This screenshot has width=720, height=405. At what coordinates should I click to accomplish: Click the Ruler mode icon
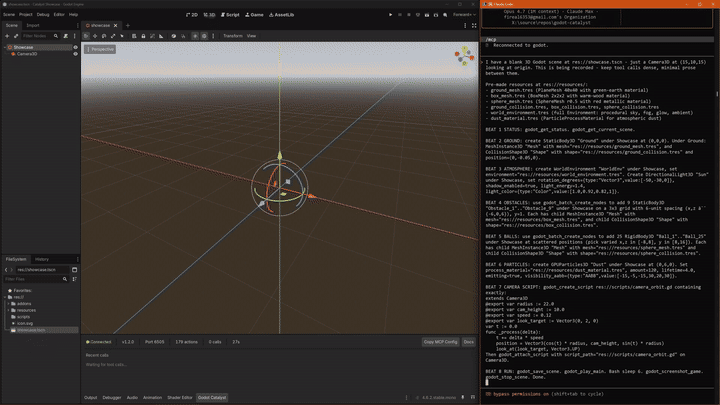161,36
